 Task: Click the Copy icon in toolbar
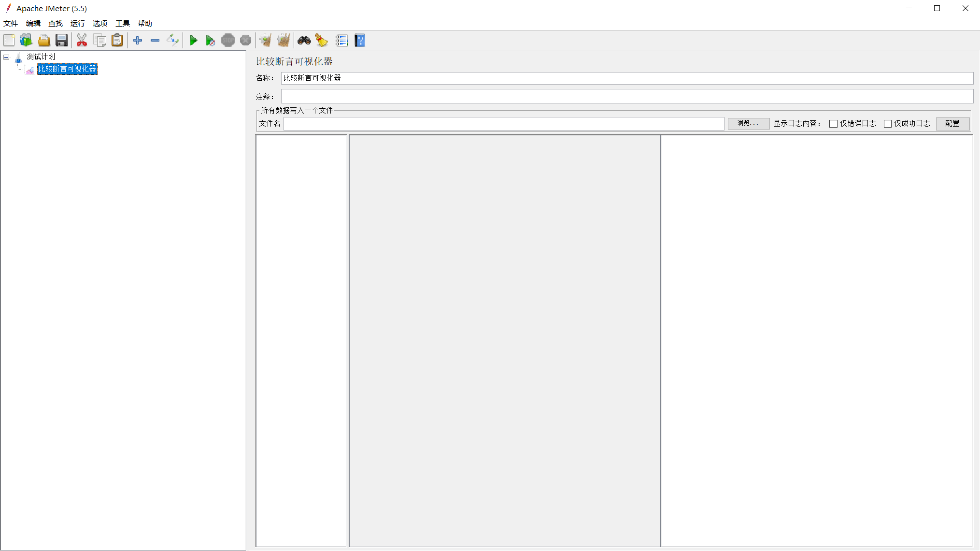tap(99, 41)
